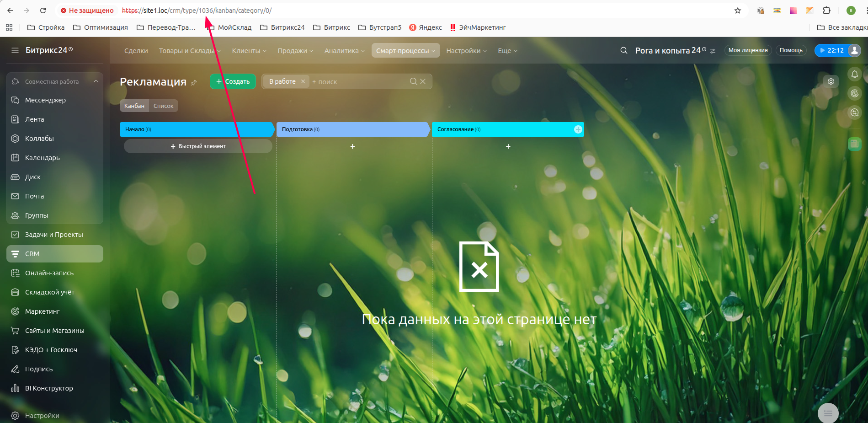The image size is (868, 423).
Task: Click the Быстрый элемент button
Action: point(198,146)
